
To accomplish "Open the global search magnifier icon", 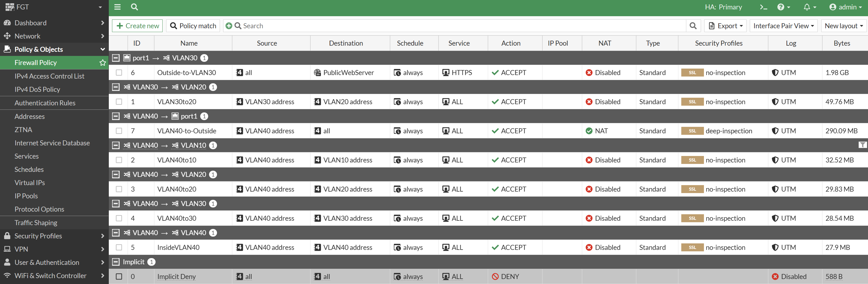I will pos(134,7).
